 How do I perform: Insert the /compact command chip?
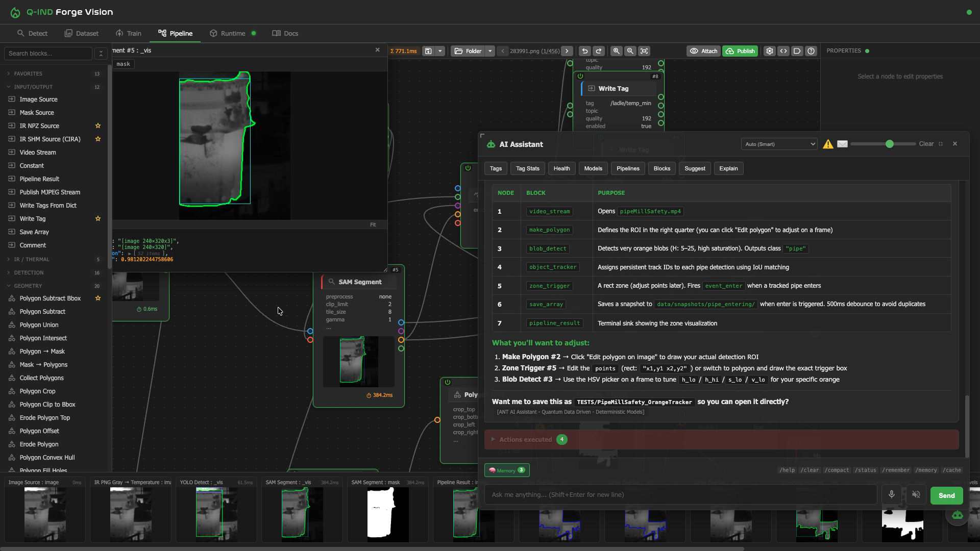click(x=837, y=470)
